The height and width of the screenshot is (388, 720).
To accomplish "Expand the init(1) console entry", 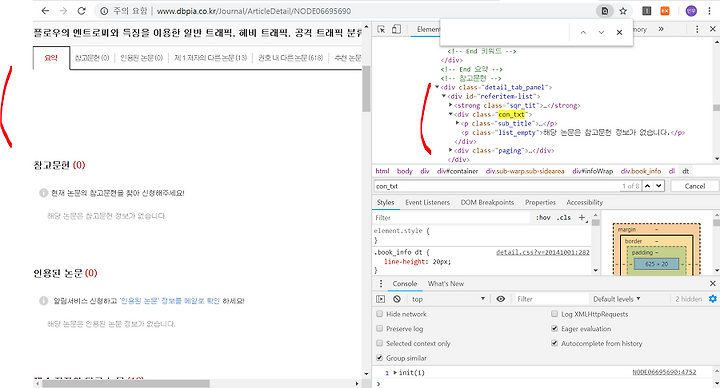I will (x=395, y=372).
